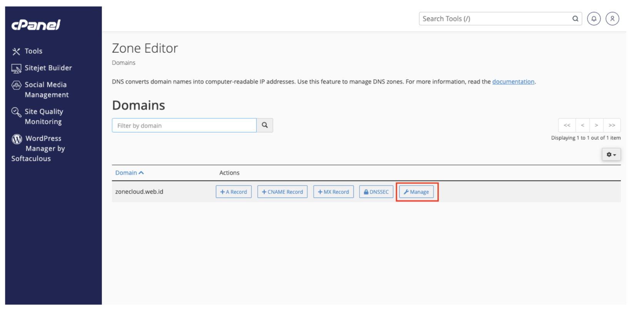
Task: Open WordPress Manager by Softaculous
Action: pos(38,148)
